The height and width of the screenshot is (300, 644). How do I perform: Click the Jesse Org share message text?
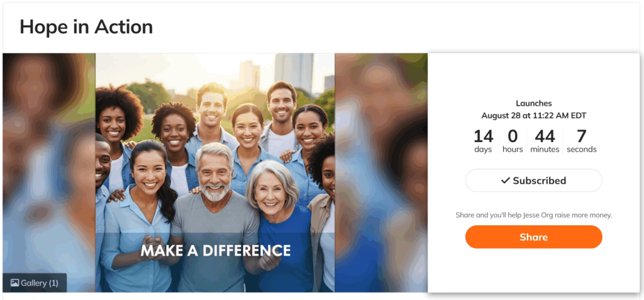click(x=533, y=215)
